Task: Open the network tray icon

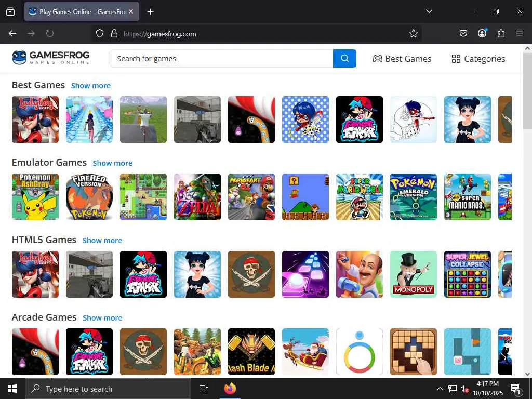Action: click(453, 389)
